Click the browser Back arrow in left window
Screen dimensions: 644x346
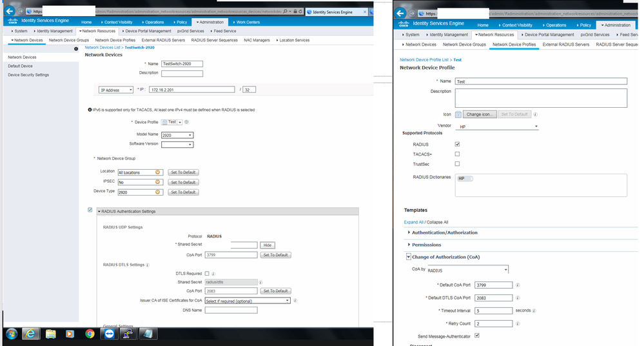click(10, 11)
